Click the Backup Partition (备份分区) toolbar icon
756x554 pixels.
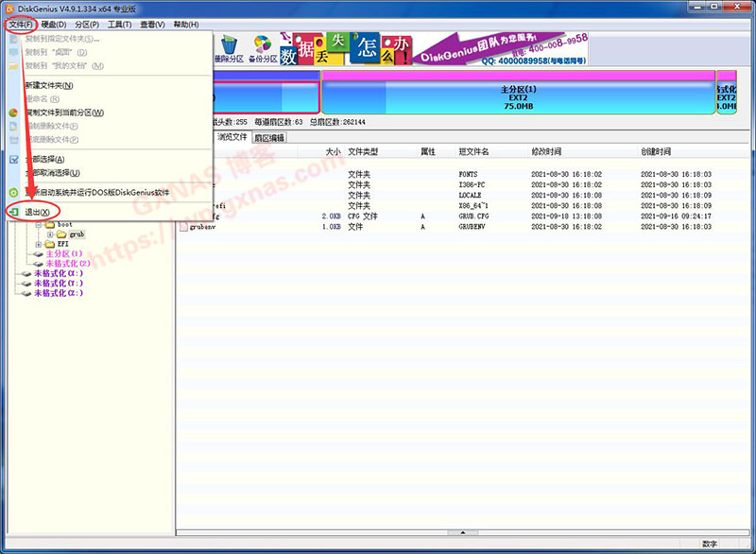[262, 47]
